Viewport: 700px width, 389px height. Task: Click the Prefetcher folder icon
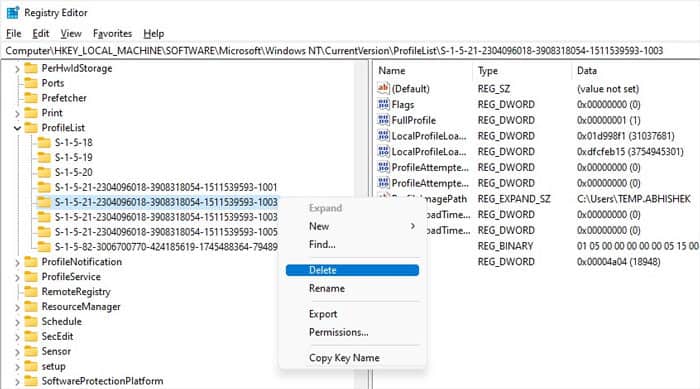[x=31, y=98]
